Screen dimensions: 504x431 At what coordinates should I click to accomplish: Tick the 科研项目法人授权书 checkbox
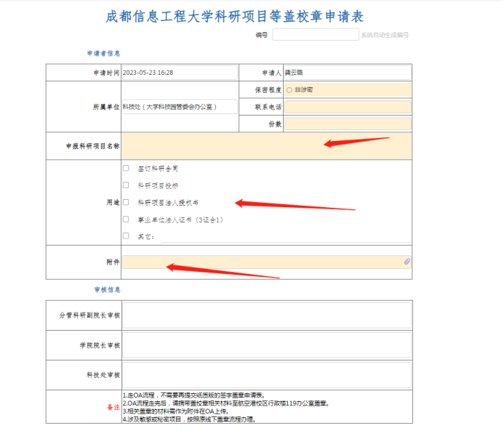click(x=126, y=202)
